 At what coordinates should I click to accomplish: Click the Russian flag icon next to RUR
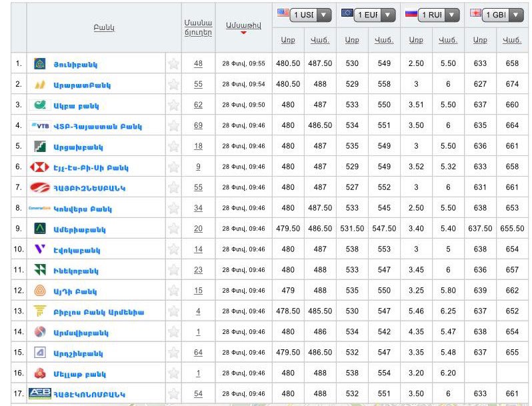coord(411,13)
